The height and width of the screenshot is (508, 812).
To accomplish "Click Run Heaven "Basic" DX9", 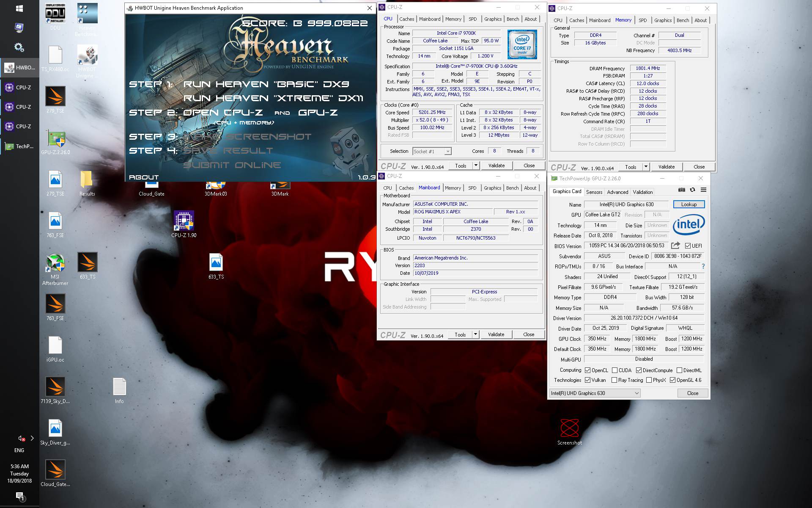I will click(x=266, y=84).
